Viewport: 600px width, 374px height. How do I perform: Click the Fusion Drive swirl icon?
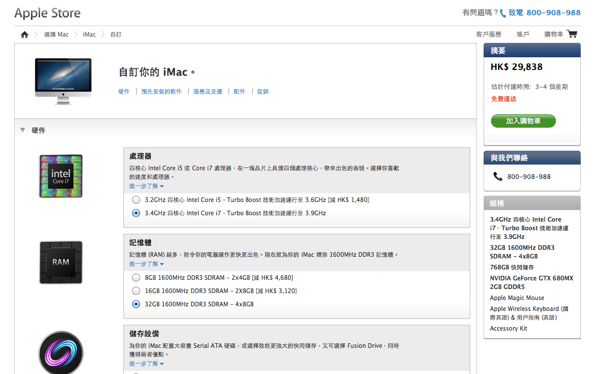click(x=61, y=352)
